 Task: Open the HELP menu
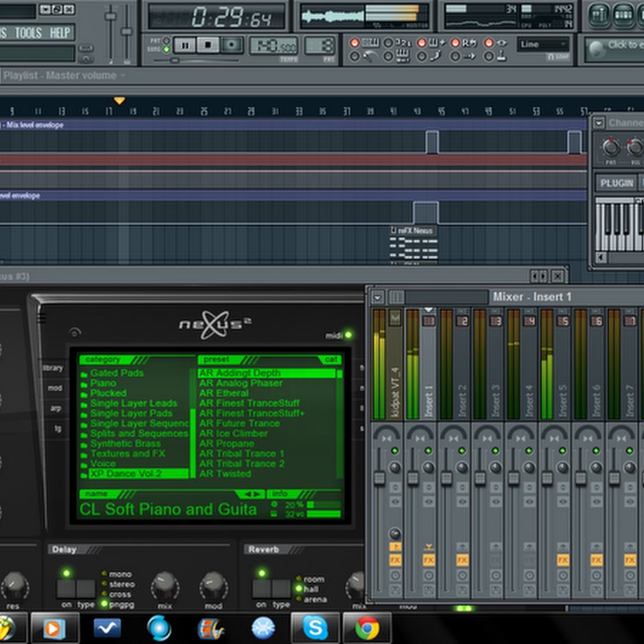60,32
